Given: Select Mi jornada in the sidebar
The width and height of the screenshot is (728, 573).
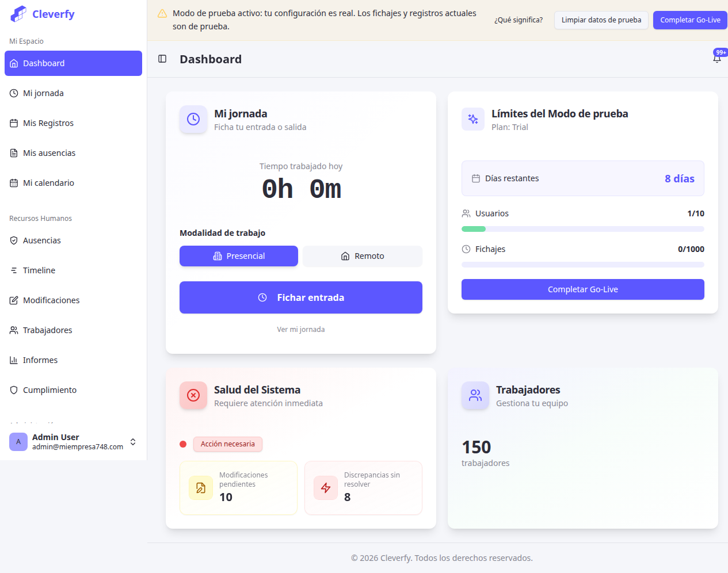Looking at the screenshot, I should [x=44, y=93].
